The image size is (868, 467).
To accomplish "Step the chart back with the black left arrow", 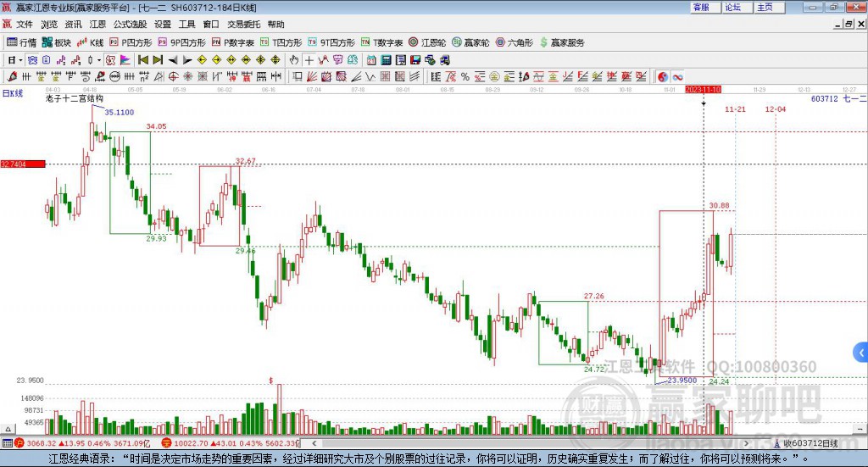I will (173, 60).
